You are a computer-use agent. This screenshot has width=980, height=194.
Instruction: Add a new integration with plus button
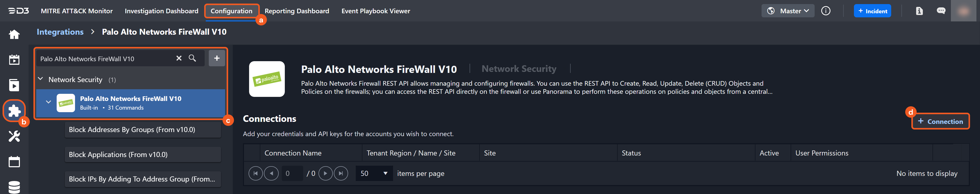(x=216, y=58)
